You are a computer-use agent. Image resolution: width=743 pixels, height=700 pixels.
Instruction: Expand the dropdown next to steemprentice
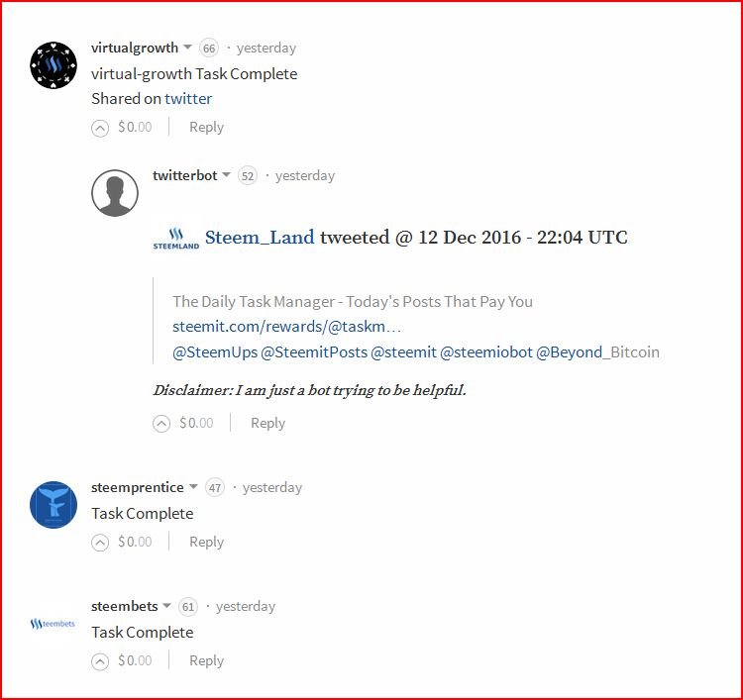click(x=193, y=486)
